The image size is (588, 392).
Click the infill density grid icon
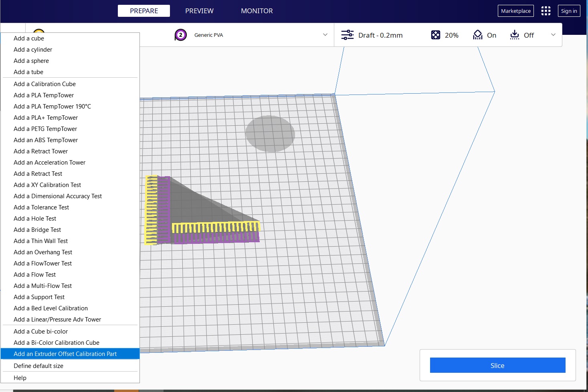[436, 35]
